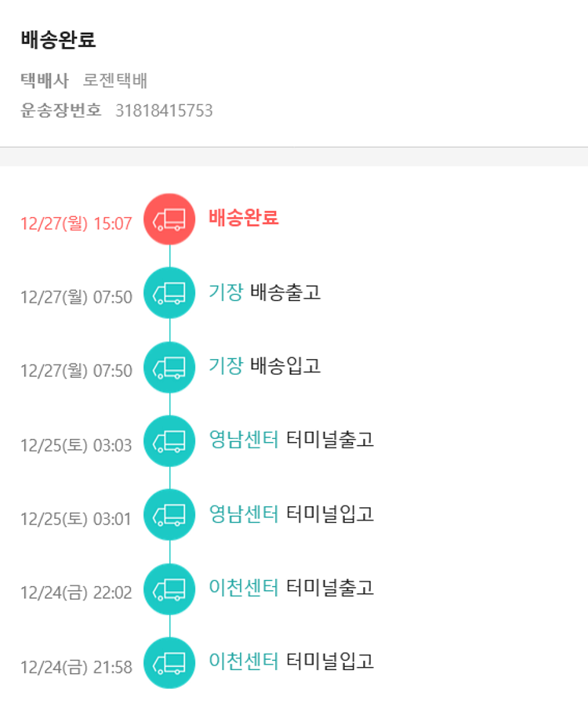Click the 기장 배송출고 truck icon
Screen dimensions: 588x714
click(169, 293)
